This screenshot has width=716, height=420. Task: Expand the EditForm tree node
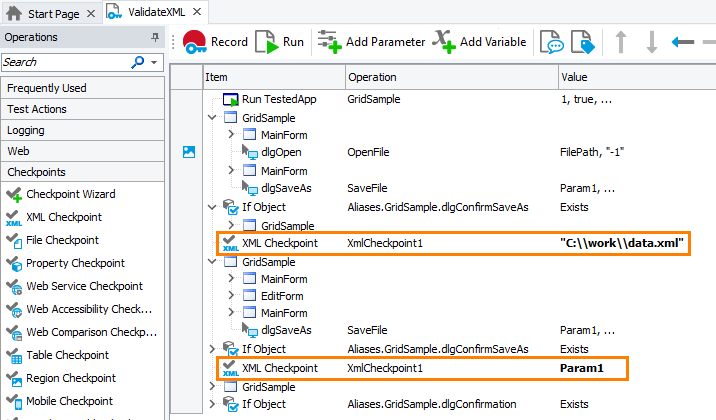pos(231,296)
